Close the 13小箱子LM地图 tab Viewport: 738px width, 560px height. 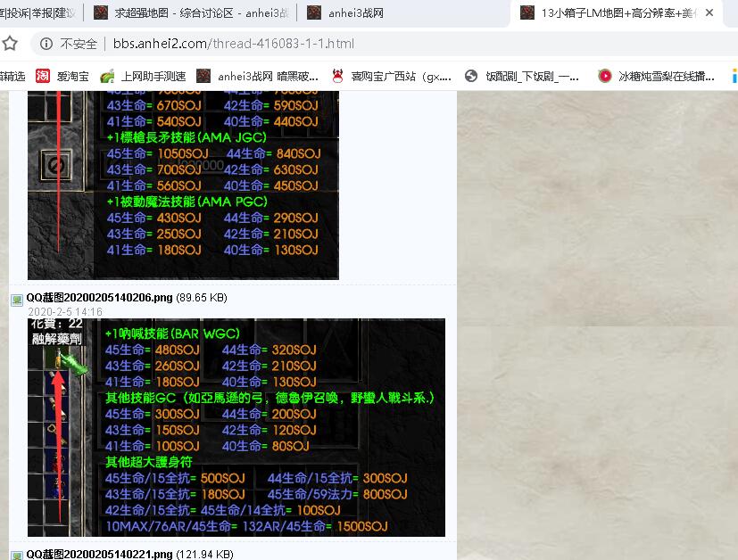pos(709,13)
